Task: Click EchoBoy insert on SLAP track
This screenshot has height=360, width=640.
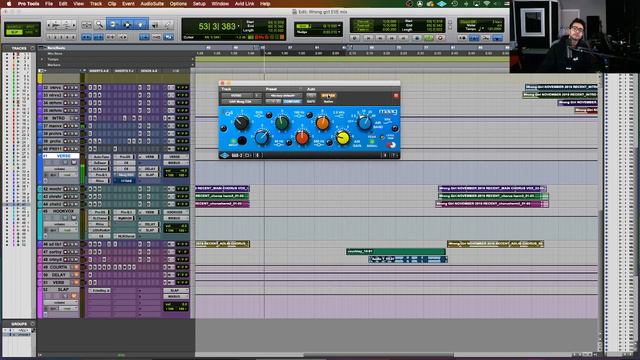Action: coord(99,291)
